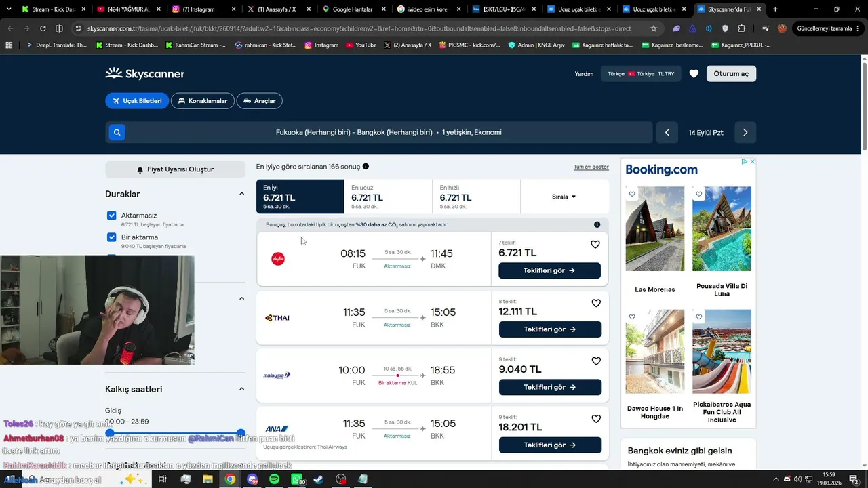Switch to Konaklamalar tab
The height and width of the screenshot is (488, 868).
pos(203,101)
